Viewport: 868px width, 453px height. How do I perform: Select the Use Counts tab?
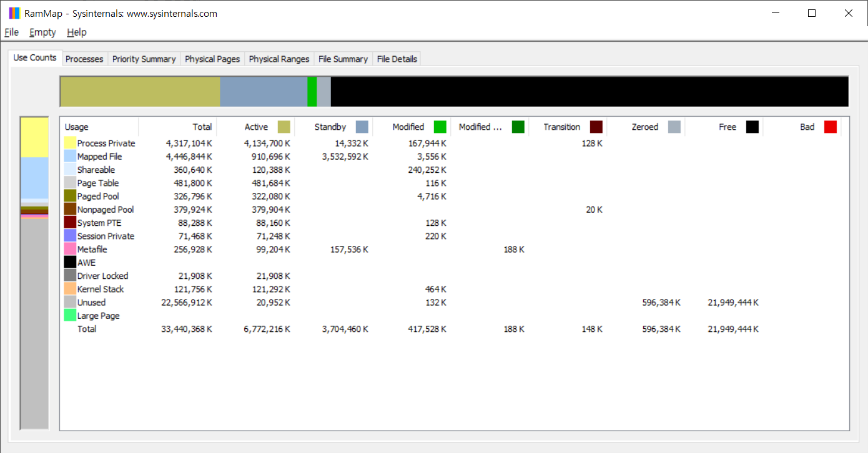coord(35,57)
